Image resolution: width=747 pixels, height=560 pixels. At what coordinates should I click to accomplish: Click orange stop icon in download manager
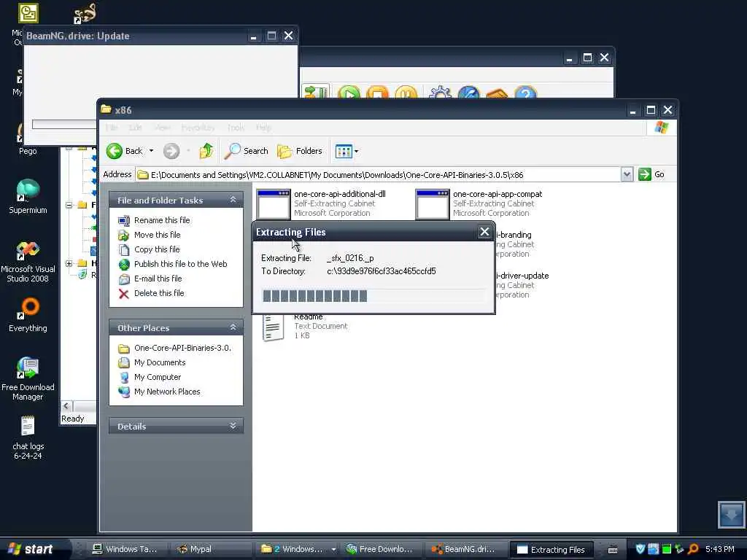pyautogui.click(x=377, y=93)
